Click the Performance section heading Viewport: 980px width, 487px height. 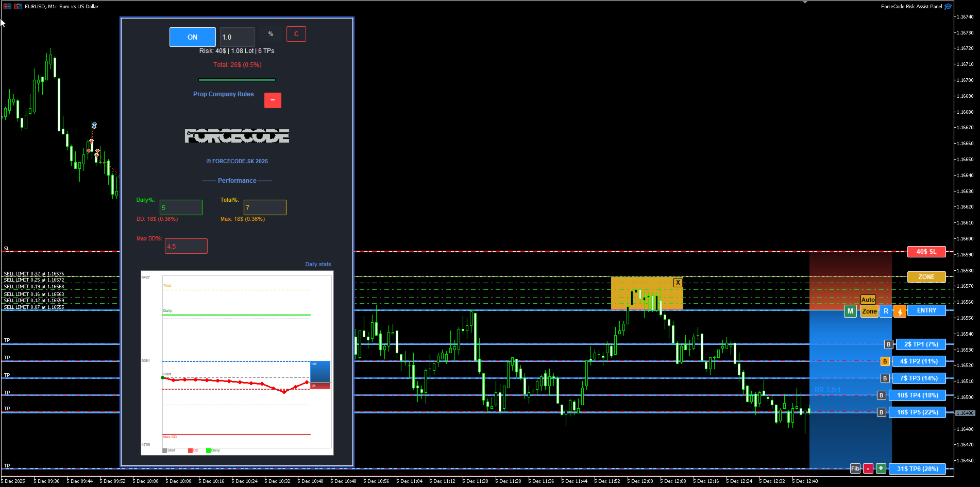coord(237,181)
